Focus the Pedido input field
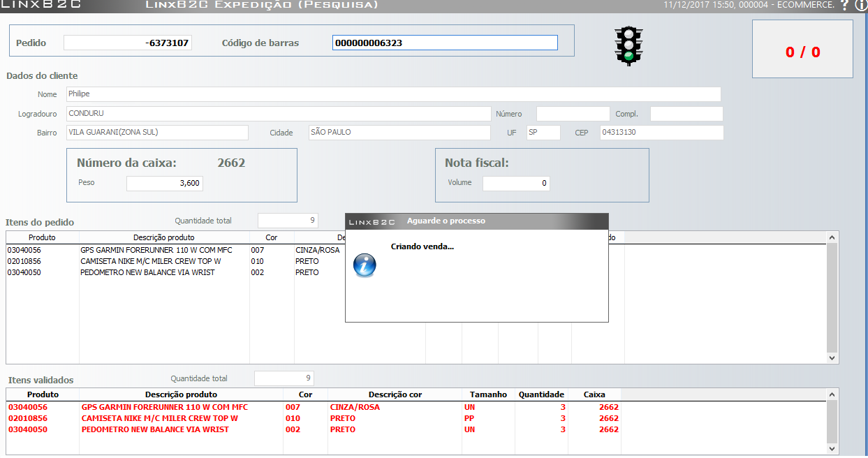Screen dimensions: 868x458 tap(128, 43)
